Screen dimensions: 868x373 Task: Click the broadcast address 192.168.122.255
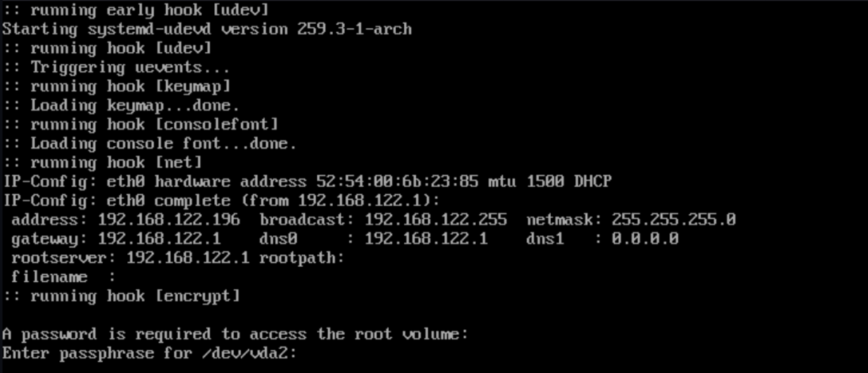click(435, 219)
